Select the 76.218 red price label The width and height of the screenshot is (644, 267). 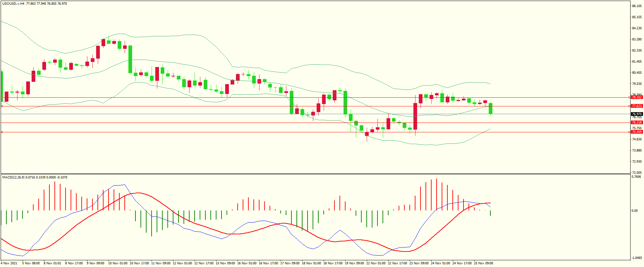tap(637, 123)
